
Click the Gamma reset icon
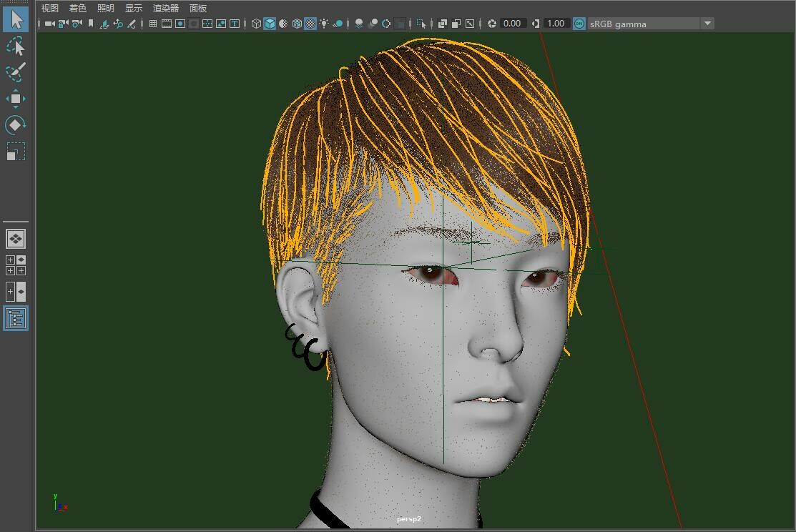[x=536, y=24]
